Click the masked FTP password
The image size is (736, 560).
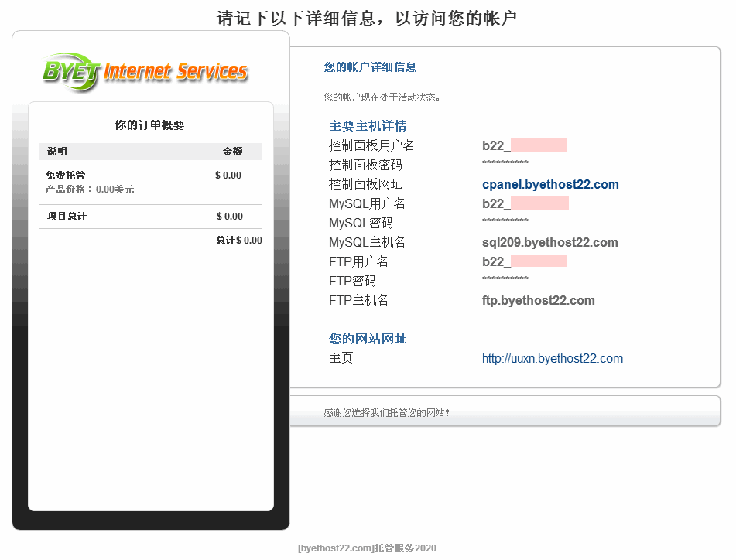pyautogui.click(x=505, y=278)
